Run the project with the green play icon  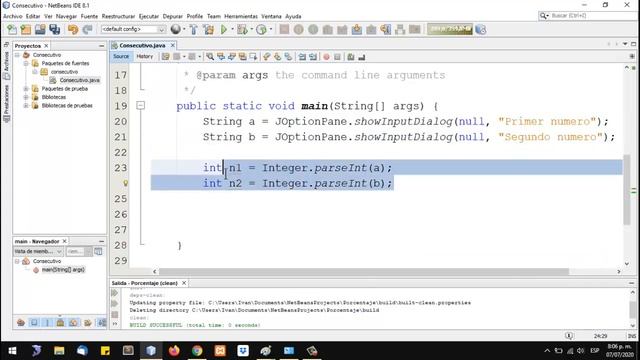pos(224,29)
